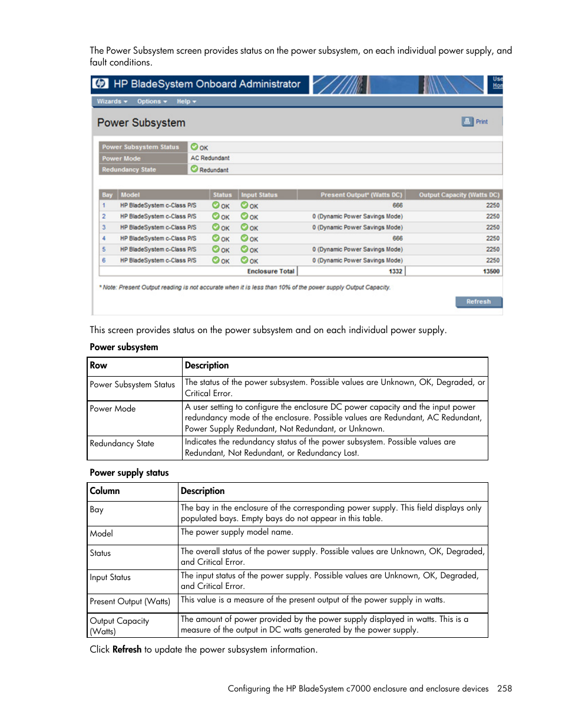Click bay 3 Dynamic Power Savings Mode text
Viewport: 562px width, 728px height.
[358, 228]
